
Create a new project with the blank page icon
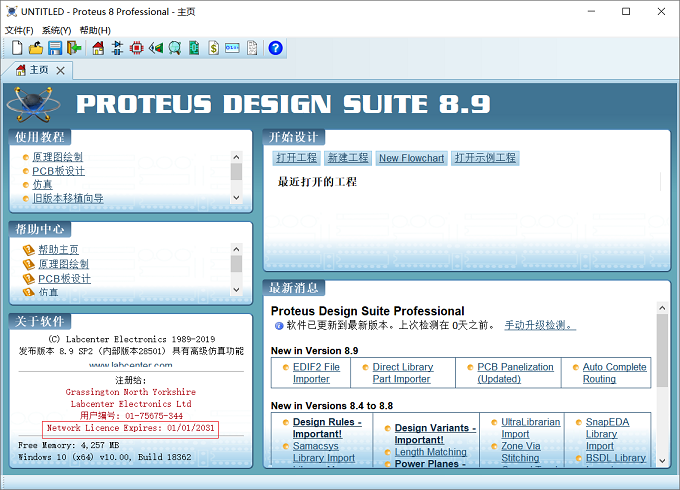pos(17,48)
